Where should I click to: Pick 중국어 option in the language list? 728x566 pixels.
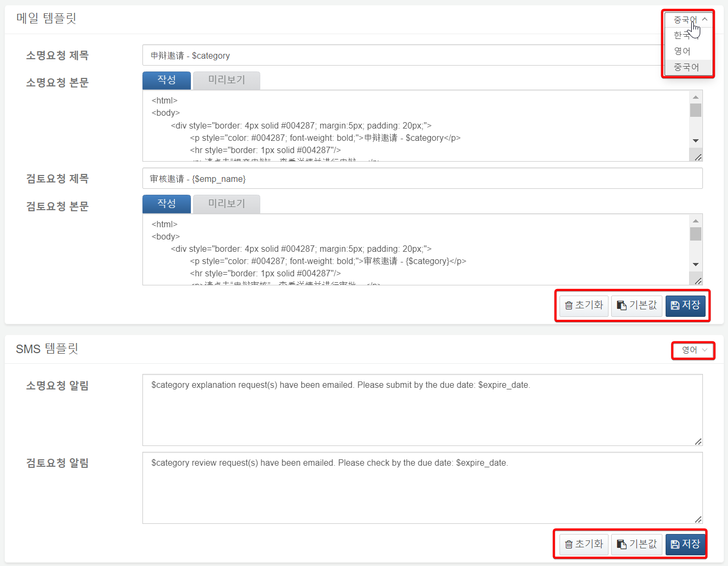point(688,67)
